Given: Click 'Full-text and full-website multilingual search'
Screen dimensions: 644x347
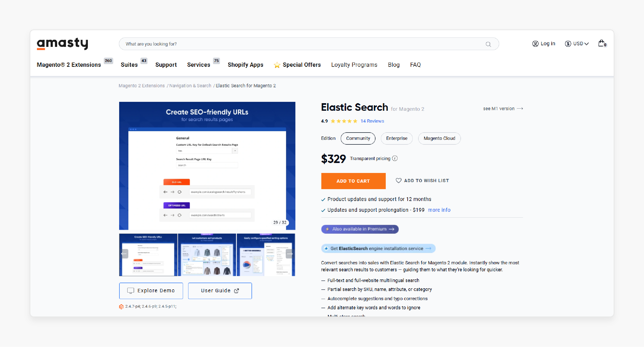Looking at the screenshot, I should (373, 280).
